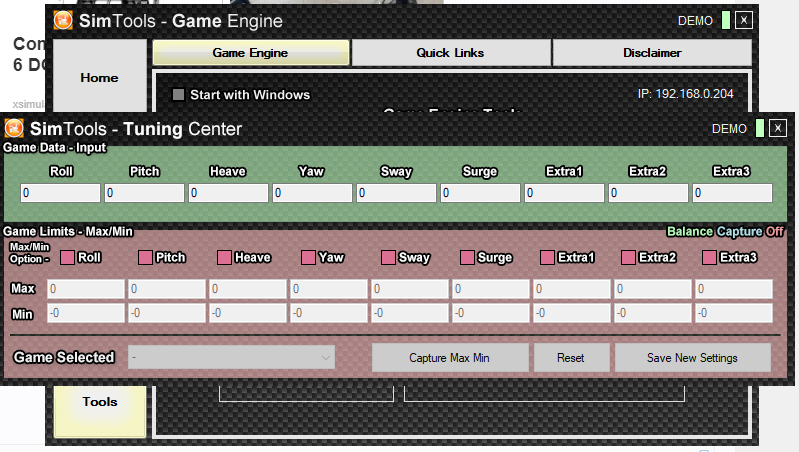This screenshot has width=799, height=452.
Task: Open the Game Selected dropdown
Action: click(x=231, y=357)
